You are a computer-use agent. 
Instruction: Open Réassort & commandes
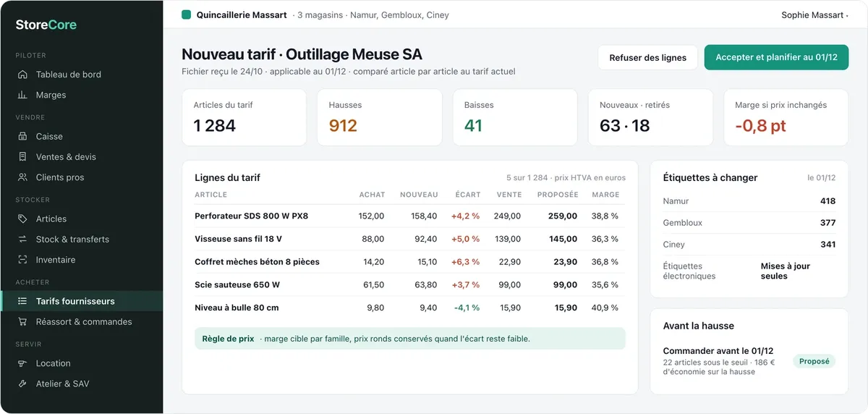pyautogui.click(x=81, y=321)
